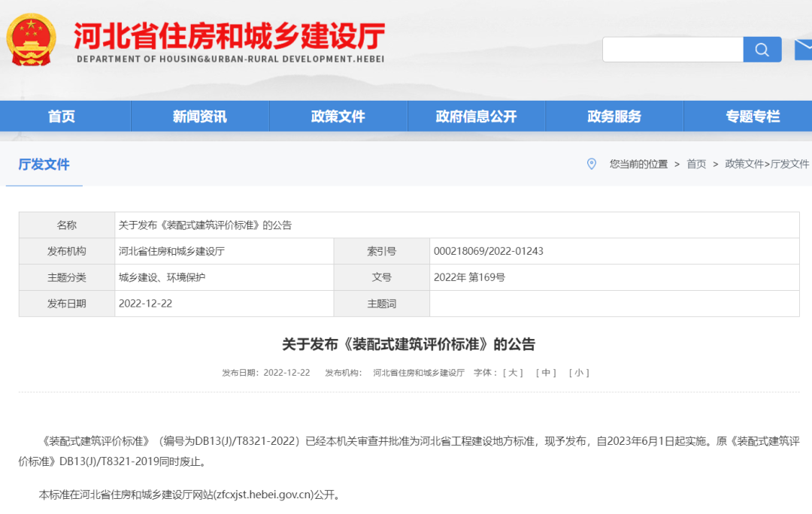This screenshot has height=514, width=812.
Task: Select the 厅发文件 section tab
Action: click(44, 165)
